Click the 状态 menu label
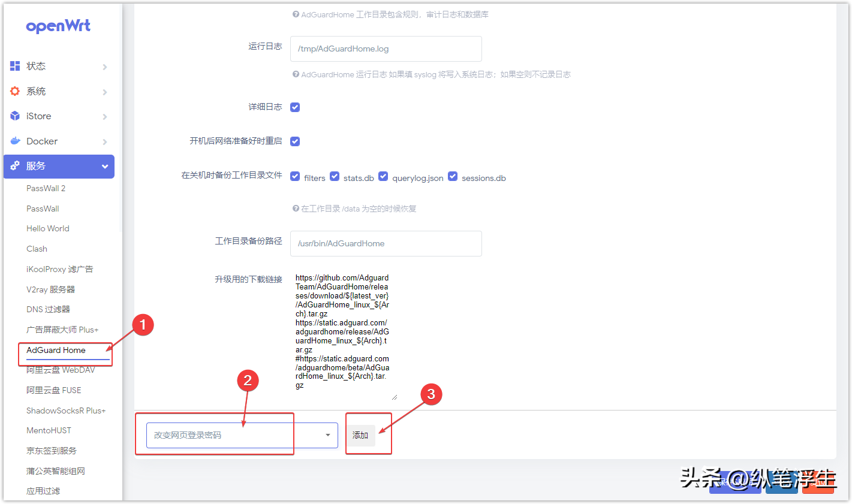The width and height of the screenshot is (852, 504). tap(36, 66)
